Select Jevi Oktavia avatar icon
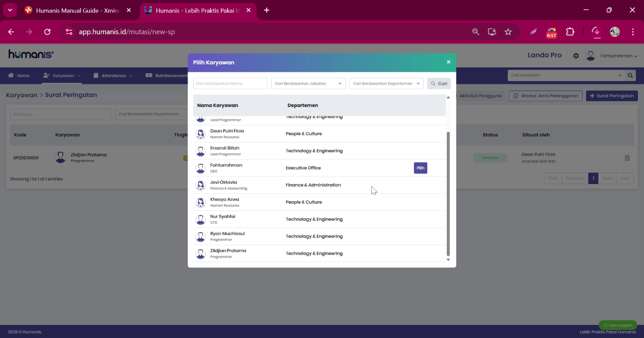The image size is (644, 338). click(201, 185)
